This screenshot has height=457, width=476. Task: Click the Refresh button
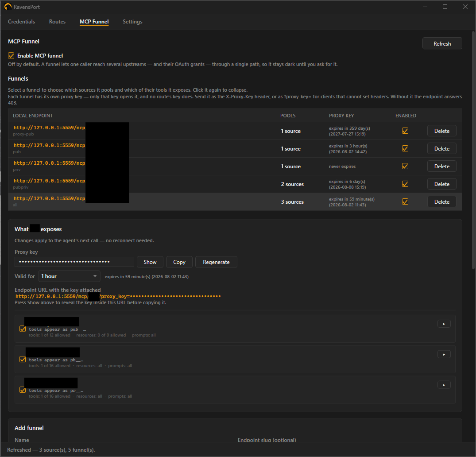coord(442,43)
